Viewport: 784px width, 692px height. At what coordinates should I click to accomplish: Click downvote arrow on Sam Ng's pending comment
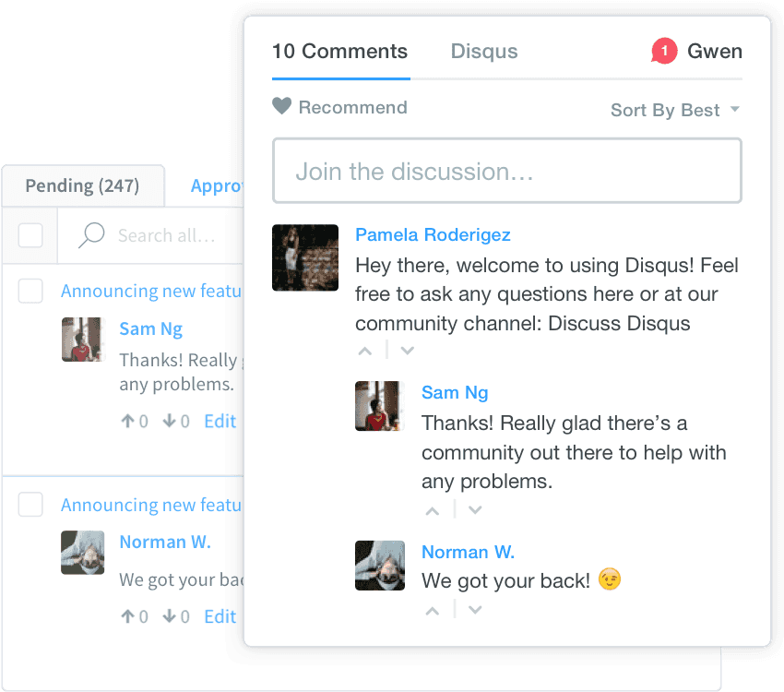click(x=170, y=421)
